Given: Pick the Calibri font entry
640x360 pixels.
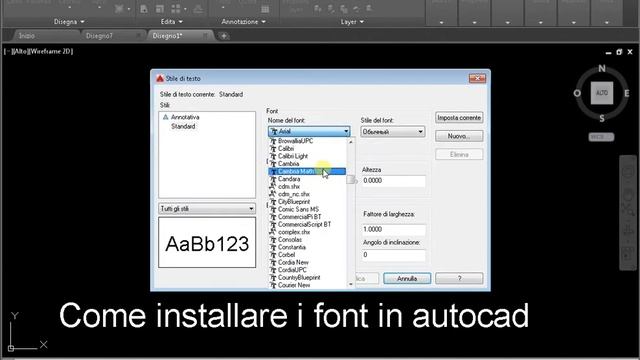Looking at the screenshot, I should tap(307, 149).
